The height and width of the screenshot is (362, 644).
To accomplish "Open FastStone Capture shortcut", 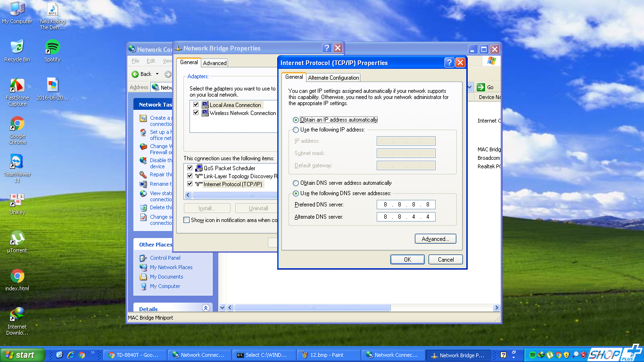I will [x=17, y=86].
